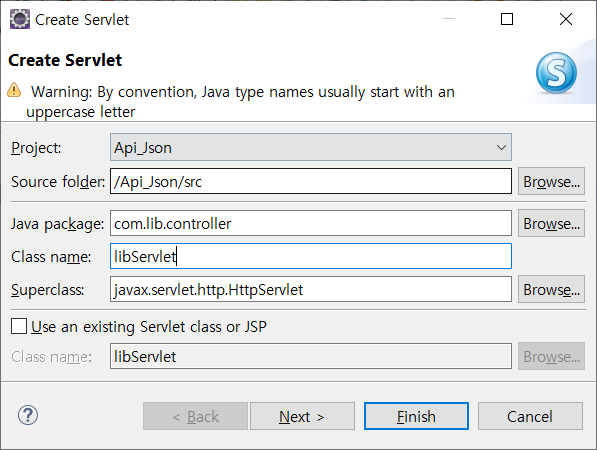
Task: Browse for the Superclass
Action: tap(551, 289)
